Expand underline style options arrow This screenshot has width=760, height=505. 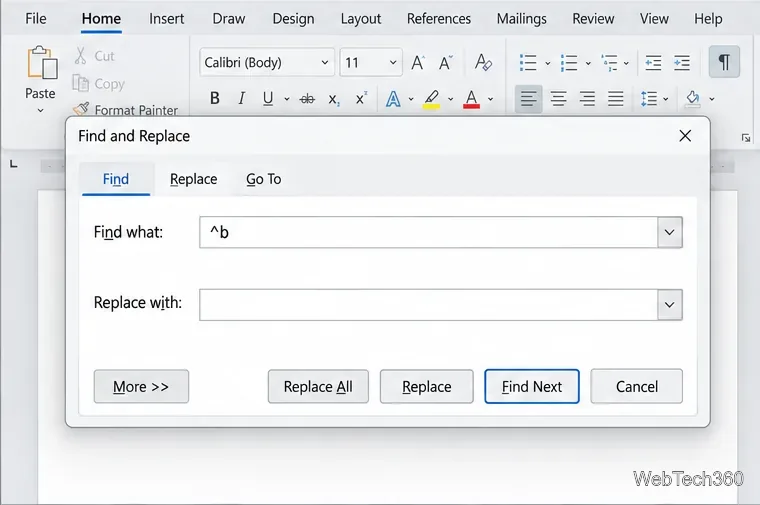[287, 99]
